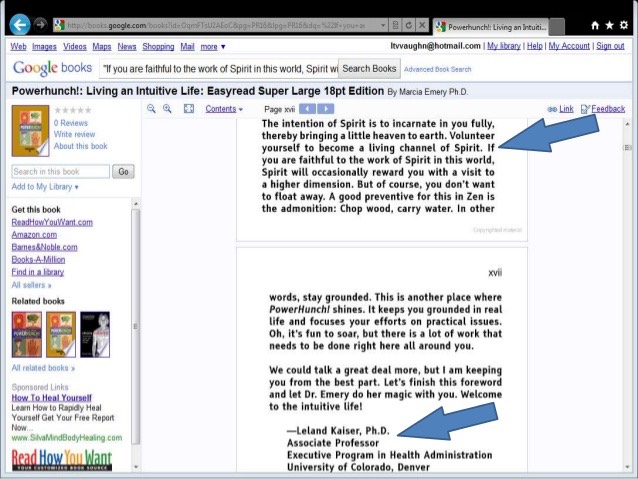Go to previous page with left arrow
Image resolution: width=638 pixels, height=479 pixels.
307,109
